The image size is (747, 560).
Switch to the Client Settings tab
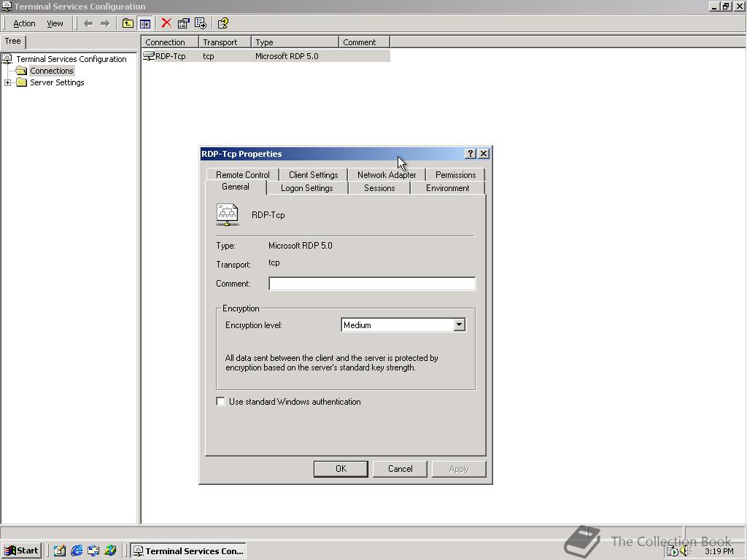[x=314, y=175]
